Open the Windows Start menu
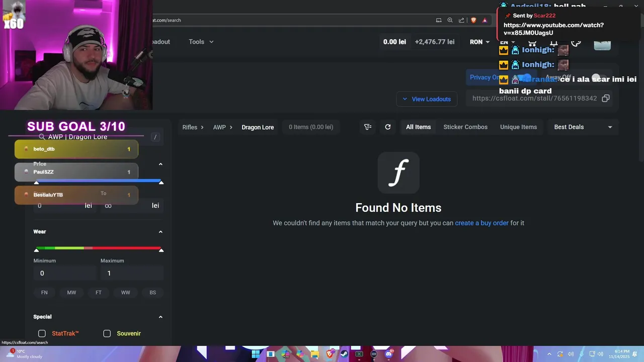 click(x=256, y=354)
